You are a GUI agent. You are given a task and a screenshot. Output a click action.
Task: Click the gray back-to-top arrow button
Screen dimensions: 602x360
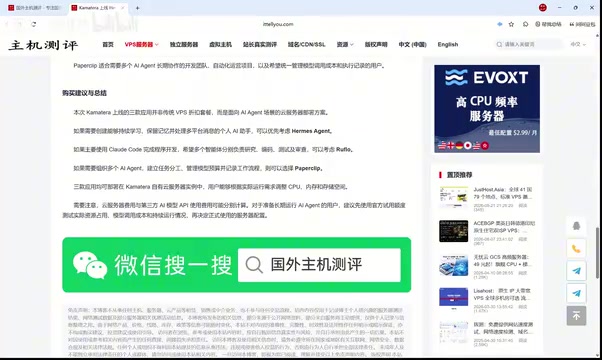tap(576, 315)
